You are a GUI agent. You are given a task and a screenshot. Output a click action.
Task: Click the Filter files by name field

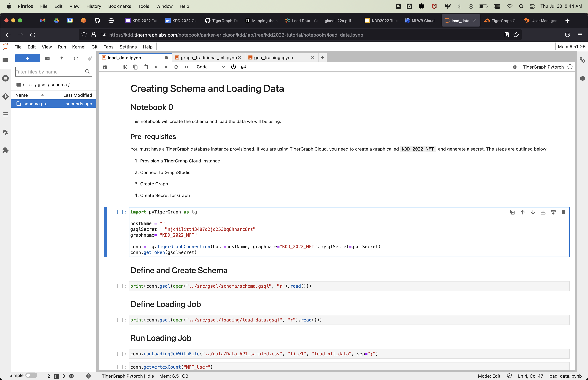click(49, 72)
